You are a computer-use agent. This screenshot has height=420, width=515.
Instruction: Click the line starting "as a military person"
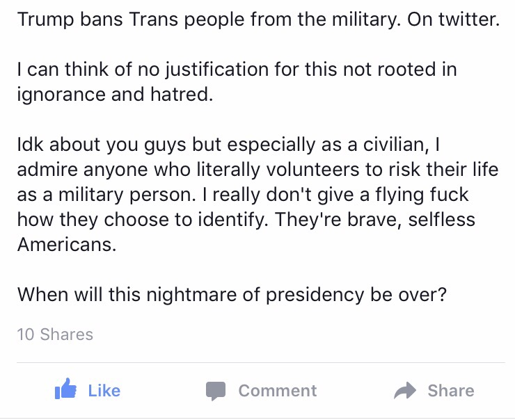243,194
